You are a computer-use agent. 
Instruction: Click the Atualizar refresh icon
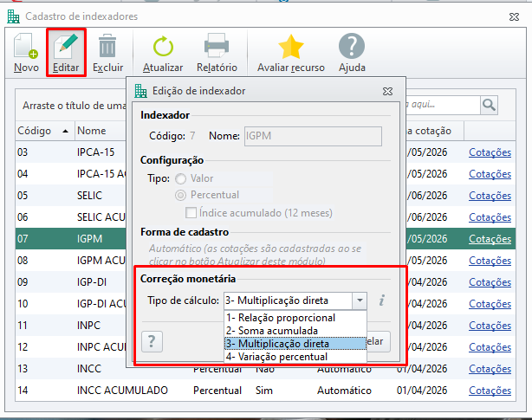(x=163, y=46)
